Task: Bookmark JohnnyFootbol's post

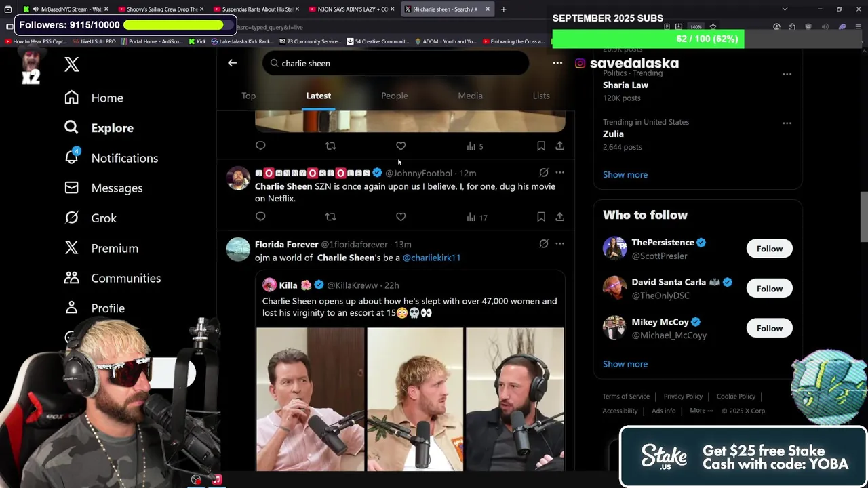Action: (541, 217)
